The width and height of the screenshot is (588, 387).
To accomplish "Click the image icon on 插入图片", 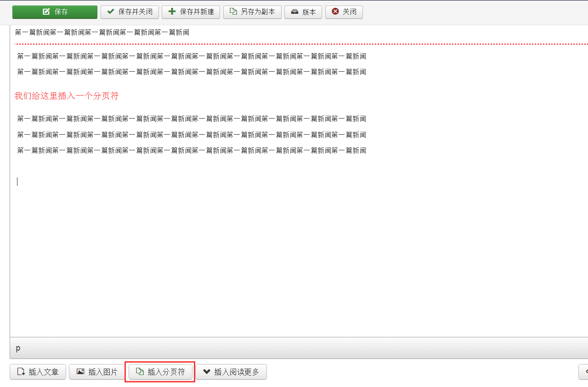I will 80,372.
